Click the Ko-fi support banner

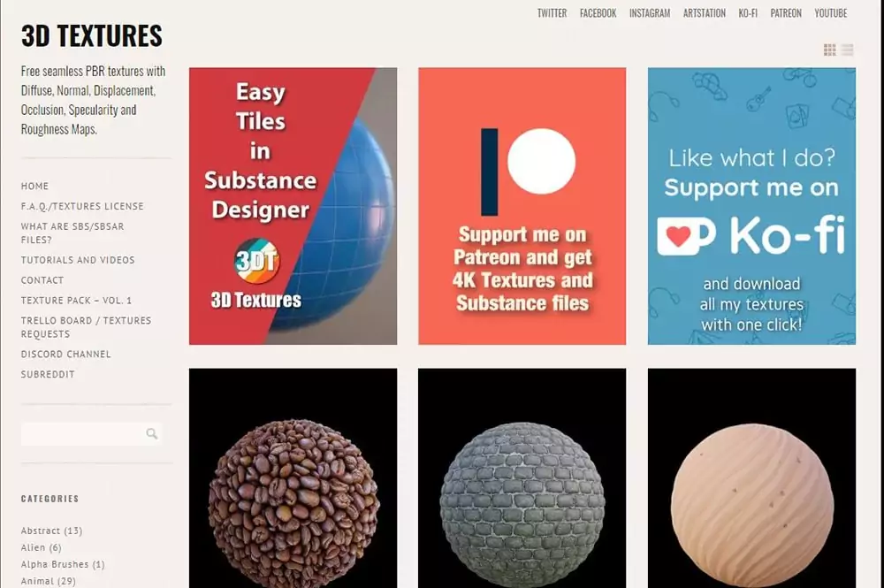[x=751, y=206]
